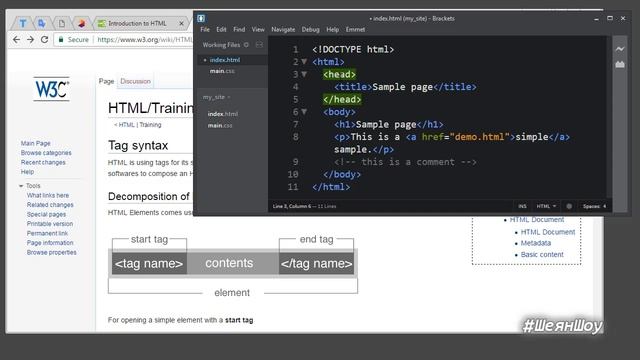Click the Permanent link entry
This screenshot has height=360, width=640.
click(47, 233)
